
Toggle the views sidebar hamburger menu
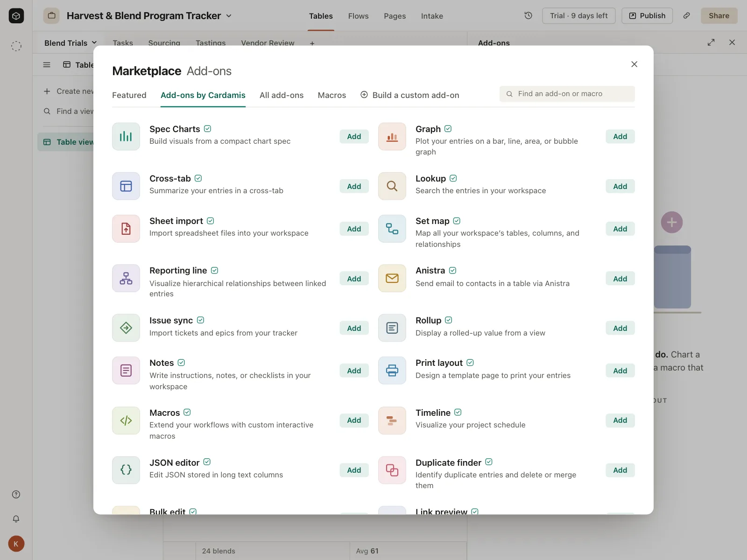point(47,65)
